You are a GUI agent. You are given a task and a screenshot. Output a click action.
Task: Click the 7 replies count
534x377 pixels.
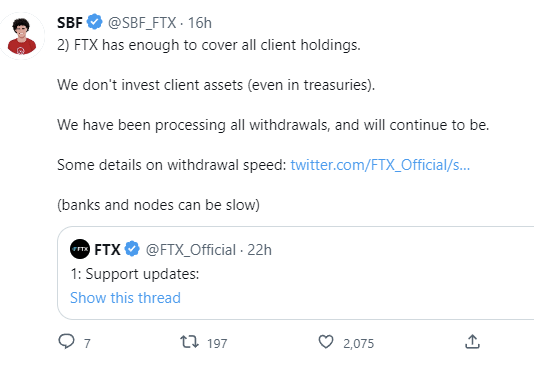click(x=87, y=344)
